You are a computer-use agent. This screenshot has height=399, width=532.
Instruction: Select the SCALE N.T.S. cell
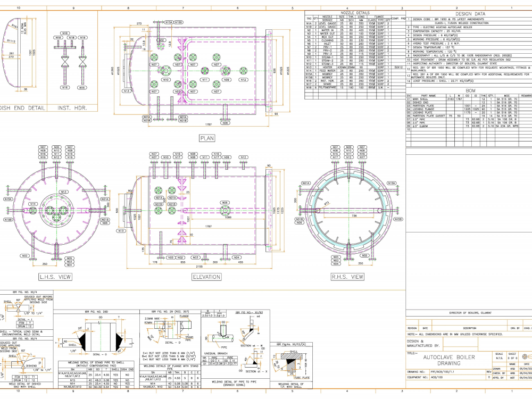499,355
